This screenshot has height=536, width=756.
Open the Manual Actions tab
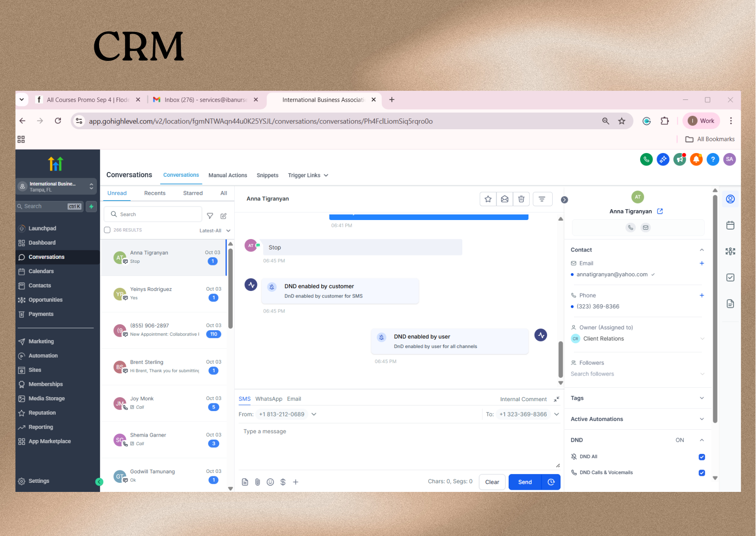click(x=228, y=175)
